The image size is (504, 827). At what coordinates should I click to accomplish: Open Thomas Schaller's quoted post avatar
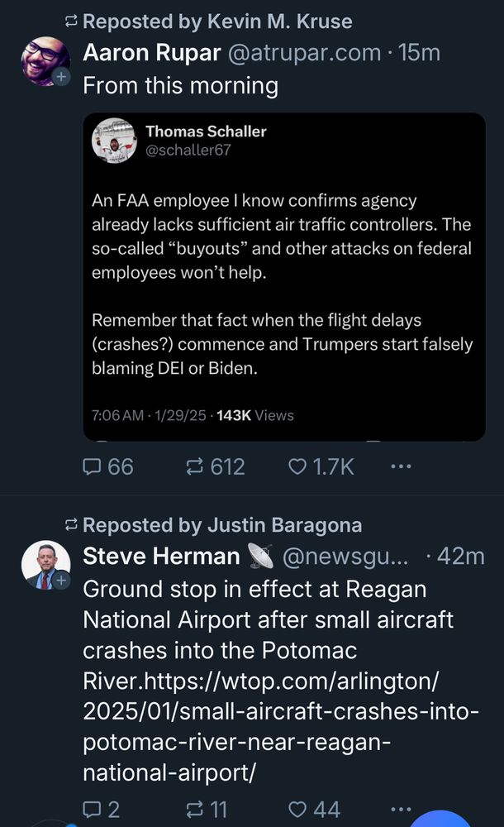pos(114,140)
